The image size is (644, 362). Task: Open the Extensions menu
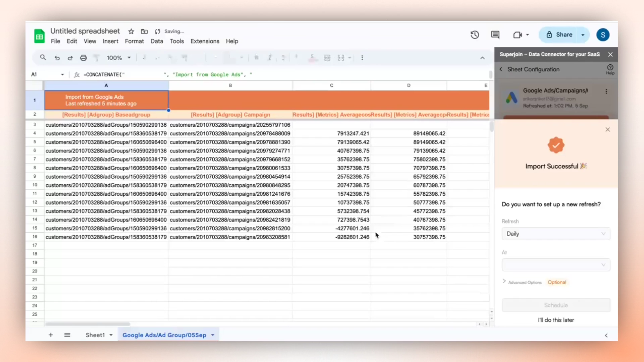pos(205,41)
